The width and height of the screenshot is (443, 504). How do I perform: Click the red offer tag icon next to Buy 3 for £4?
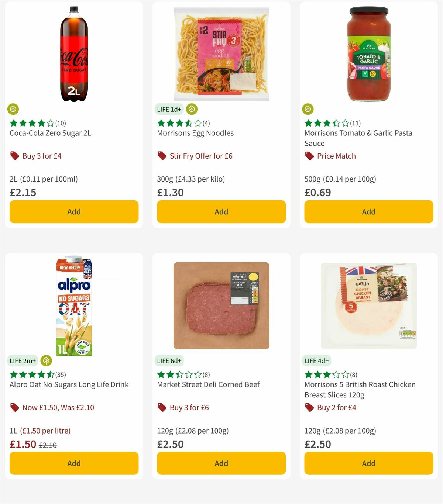pos(15,156)
